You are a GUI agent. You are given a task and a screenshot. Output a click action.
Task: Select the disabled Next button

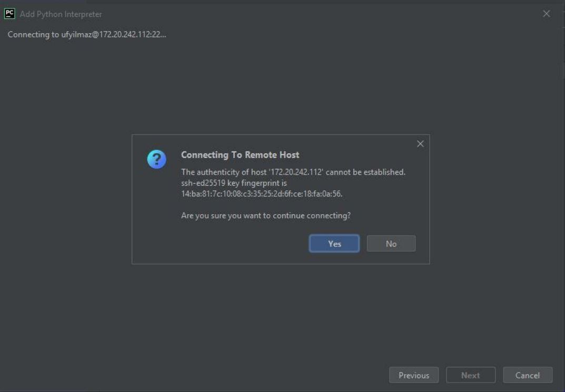(470, 375)
